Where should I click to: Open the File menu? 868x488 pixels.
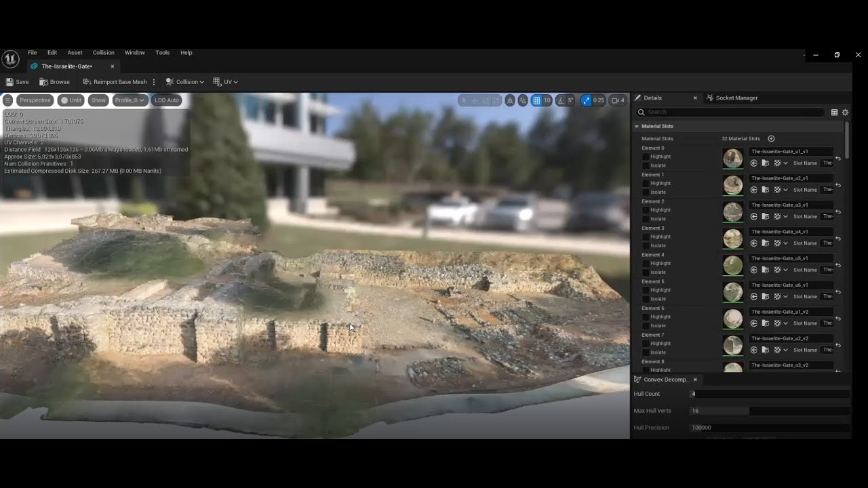tap(33, 53)
